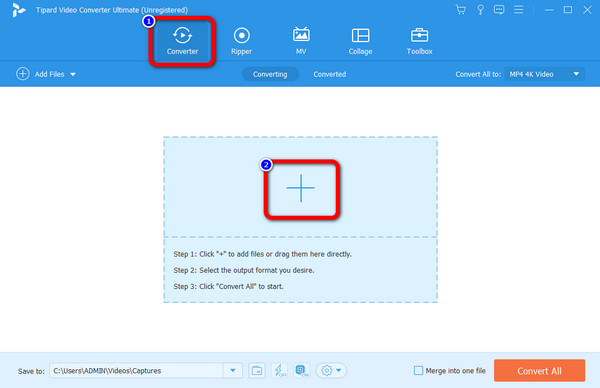Close the Tipard Video Converter window
Screen dimensions: 600x388
pos(587,10)
